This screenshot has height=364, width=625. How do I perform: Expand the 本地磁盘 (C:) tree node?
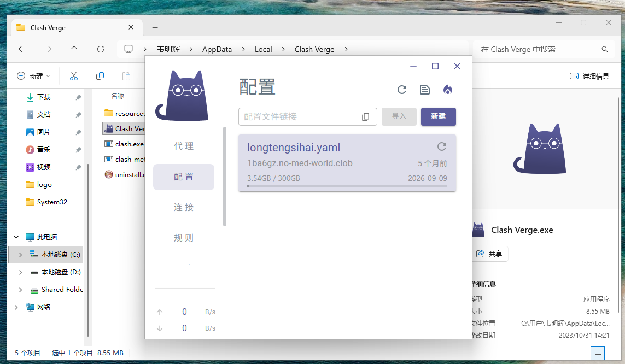pos(20,255)
